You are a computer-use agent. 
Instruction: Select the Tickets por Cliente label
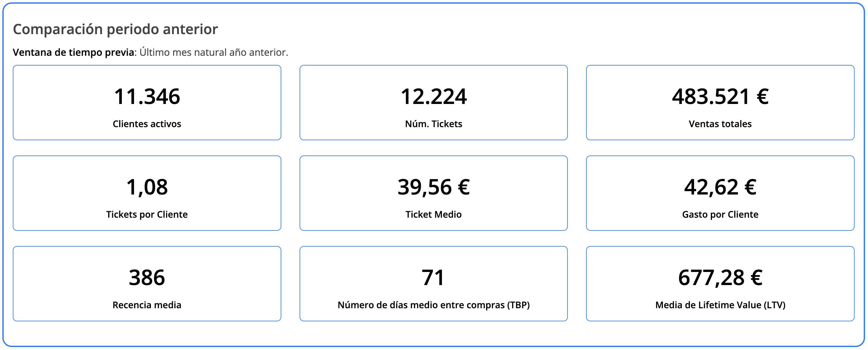click(x=147, y=214)
